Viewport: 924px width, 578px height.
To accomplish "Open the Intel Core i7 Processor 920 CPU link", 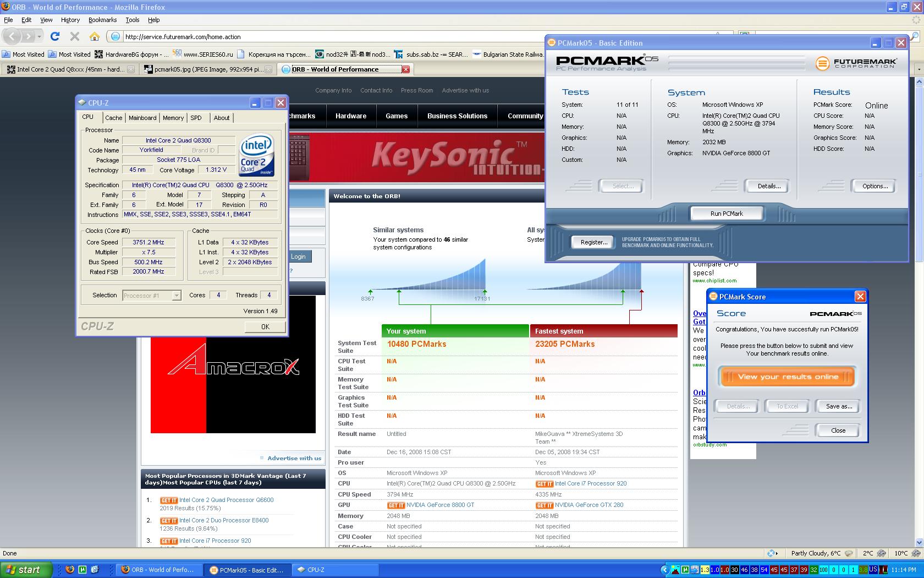I will pyautogui.click(x=591, y=484).
